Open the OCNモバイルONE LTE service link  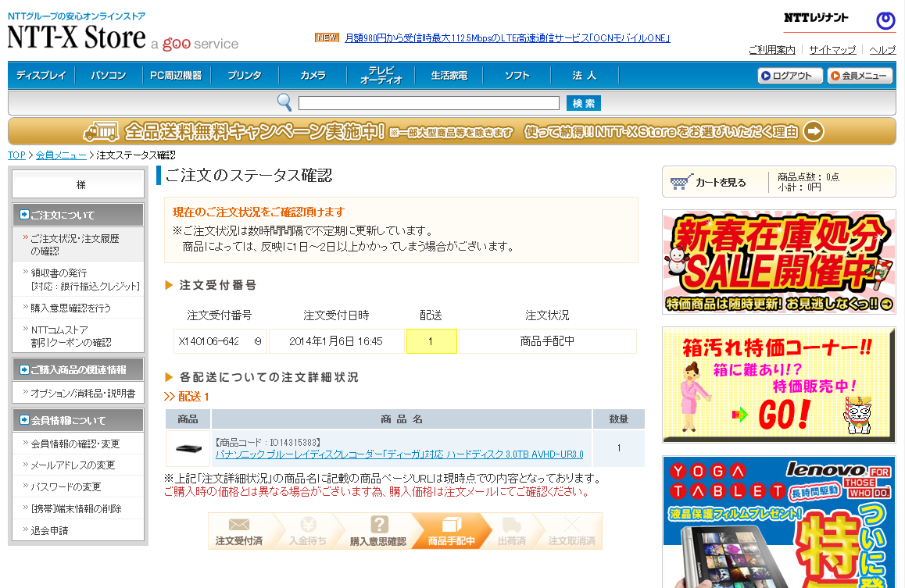pyautogui.click(x=507, y=38)
